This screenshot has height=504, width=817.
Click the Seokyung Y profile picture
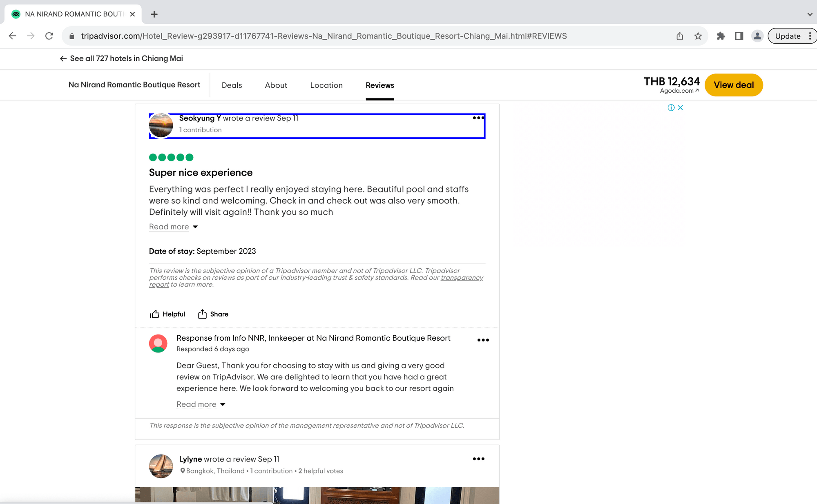coord(162,124)
